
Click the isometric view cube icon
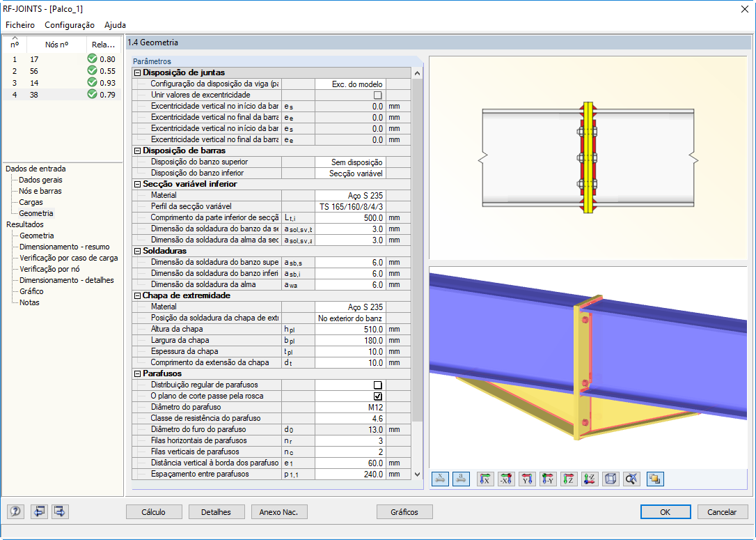click(611, 479)
